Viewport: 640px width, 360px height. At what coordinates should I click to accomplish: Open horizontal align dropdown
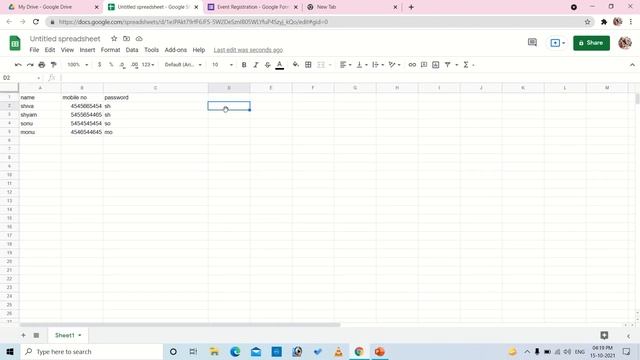(345, 65)
